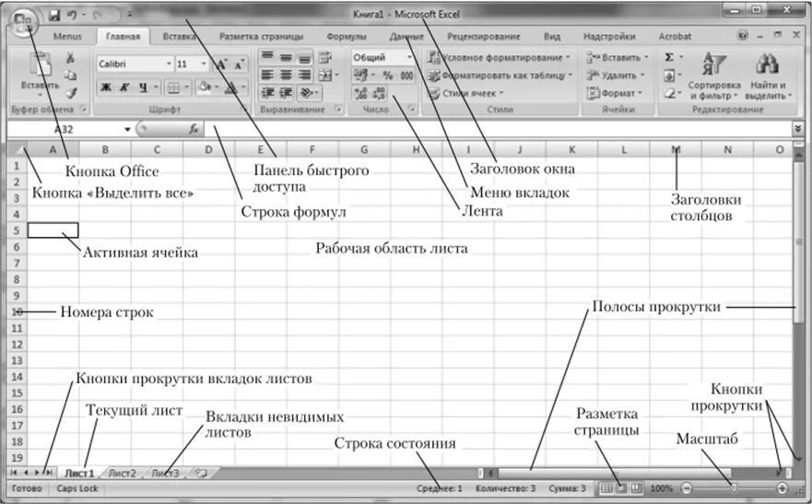Click the large Вставить paste icon
This screenshot has height=504, width=812.
[x=40, y=64]
